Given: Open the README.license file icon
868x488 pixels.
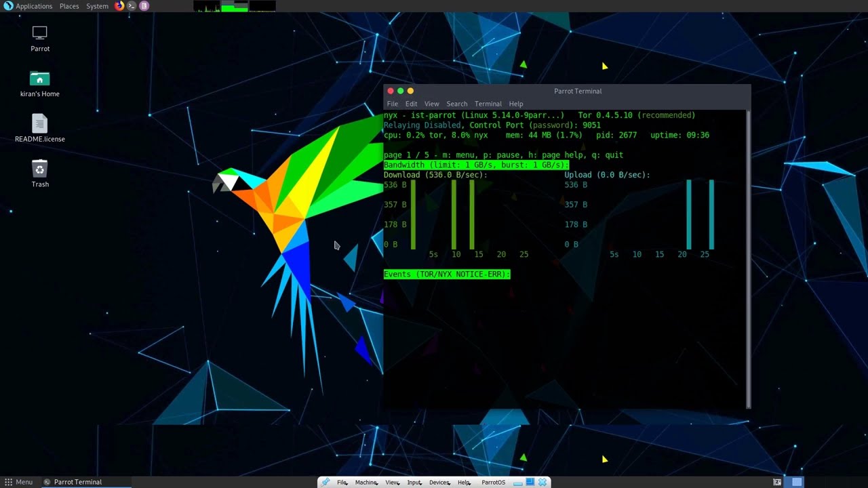Looking at the screenshot, I should pos(39,129).
